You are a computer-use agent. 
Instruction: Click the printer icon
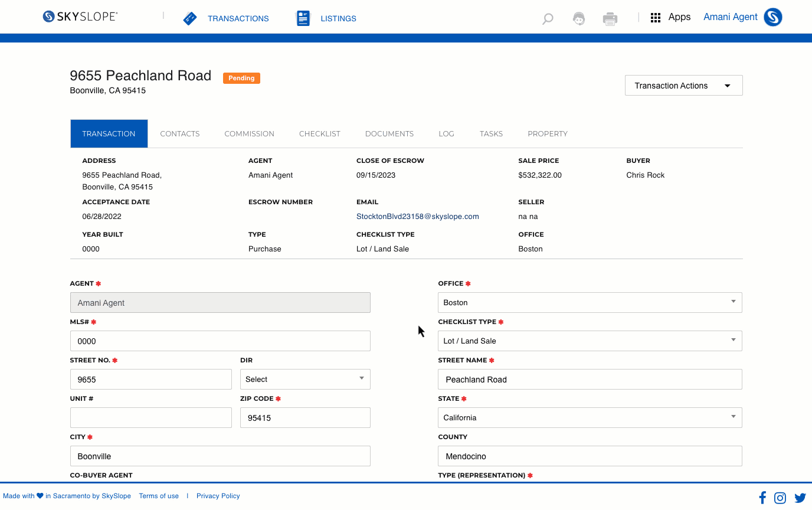pyautogui.click(x=610, y=19)
